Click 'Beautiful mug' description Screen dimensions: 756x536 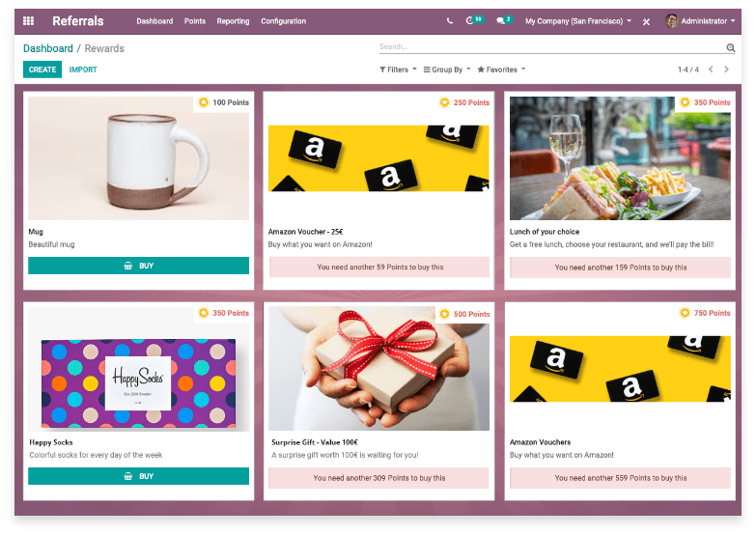click(x=51, y=244)
